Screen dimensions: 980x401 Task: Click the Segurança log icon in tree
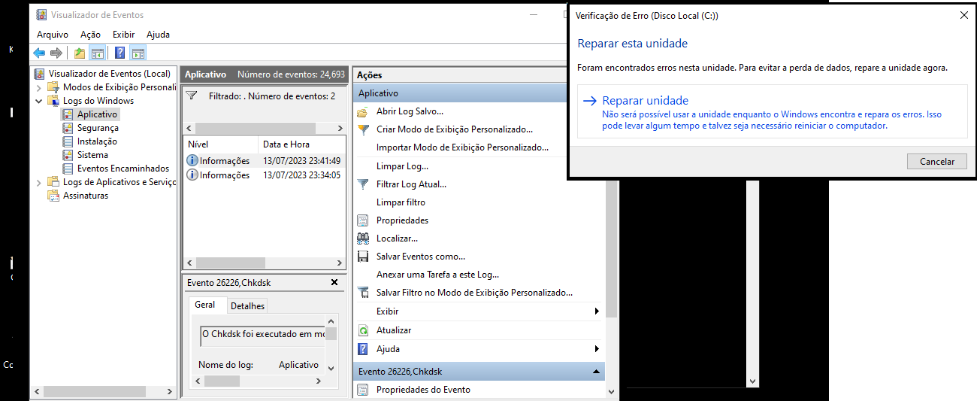(68, 128)
